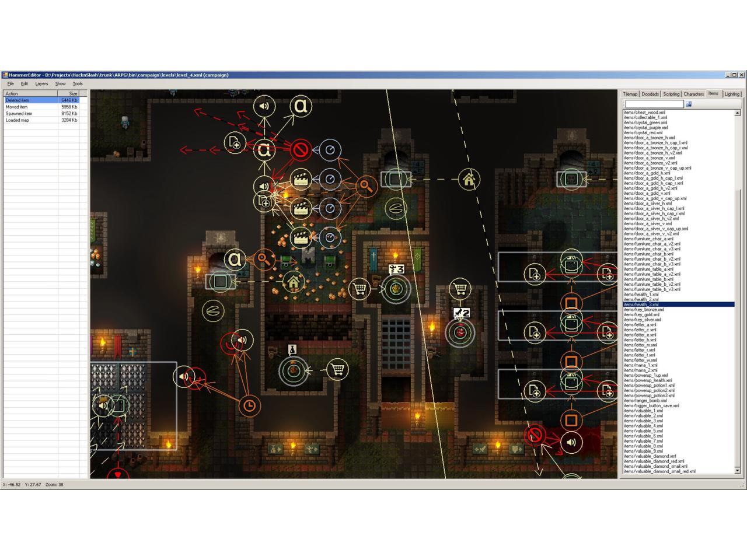The image size is (747, 560).
Task: Open the Show menu
Action: tap(60, 84)
